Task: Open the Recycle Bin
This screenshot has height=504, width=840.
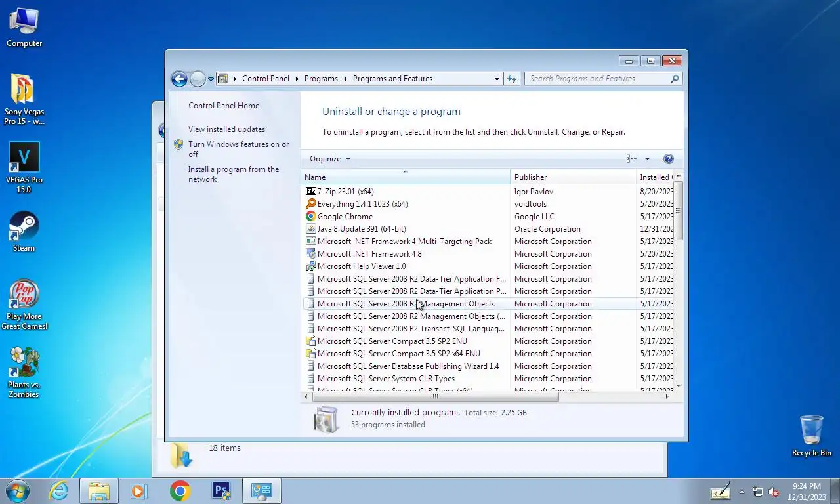Action: coord(812,436)
